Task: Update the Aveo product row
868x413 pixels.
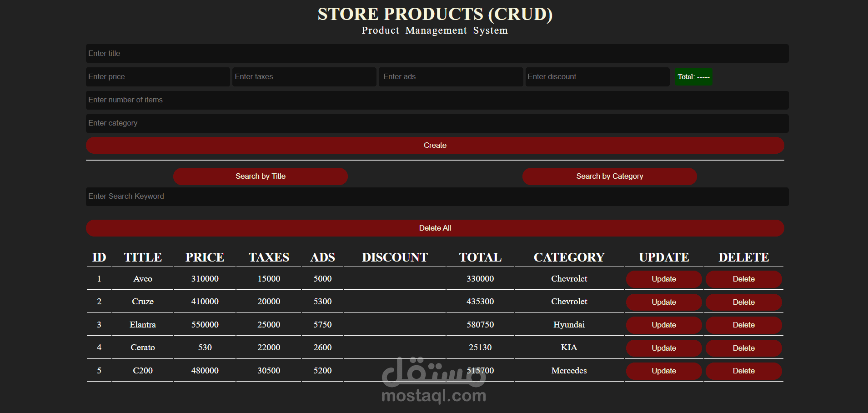Action: [x=663, y=279]
